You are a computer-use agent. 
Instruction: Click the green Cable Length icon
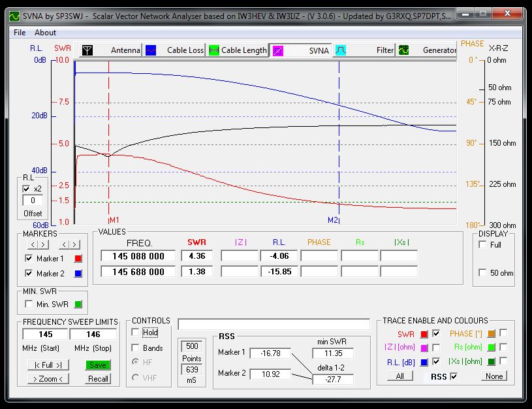(x=213, y=50)
